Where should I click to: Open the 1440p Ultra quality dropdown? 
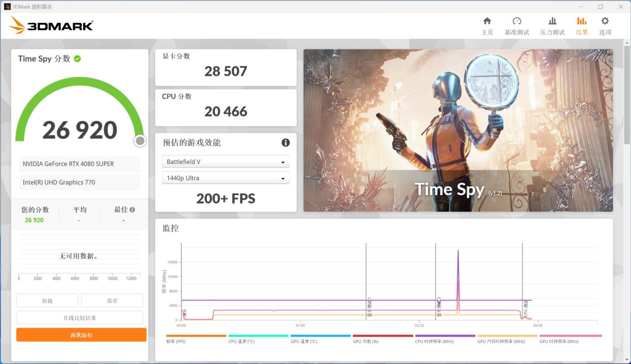225,178
